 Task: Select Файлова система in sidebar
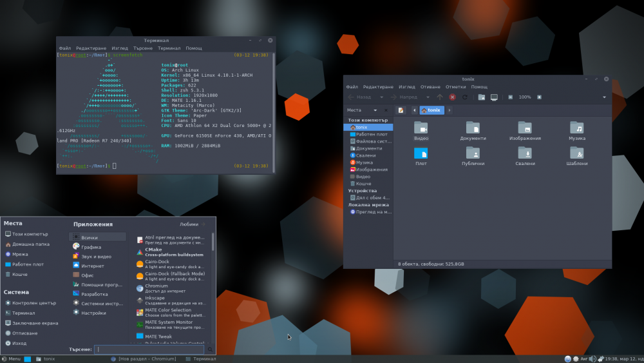(x=368, y=141)
